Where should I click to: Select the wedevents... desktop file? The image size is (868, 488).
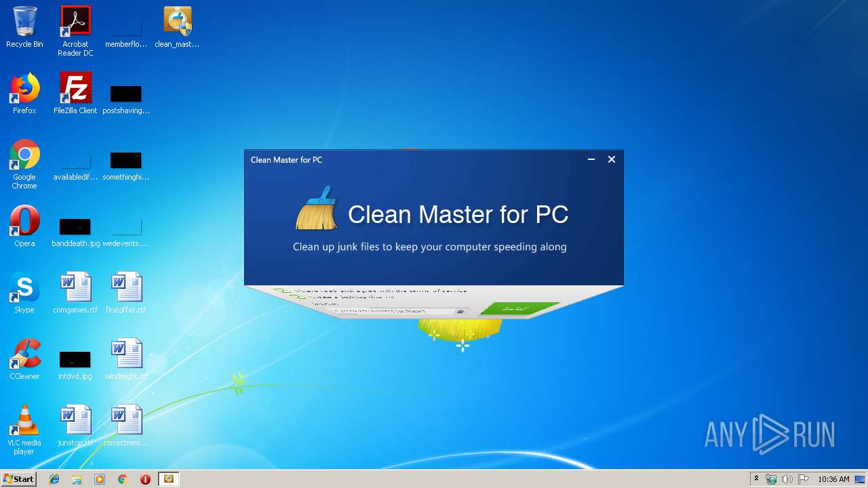[x=126, y=231]
